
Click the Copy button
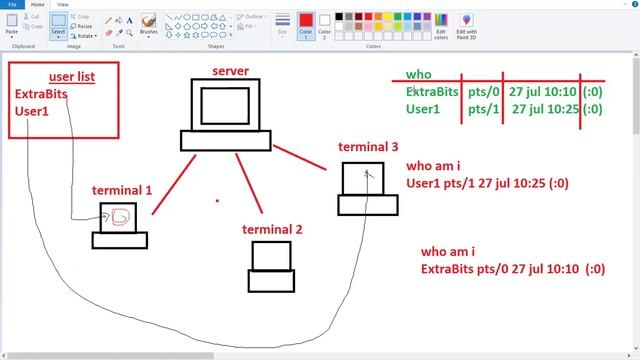tap(33, 27)
